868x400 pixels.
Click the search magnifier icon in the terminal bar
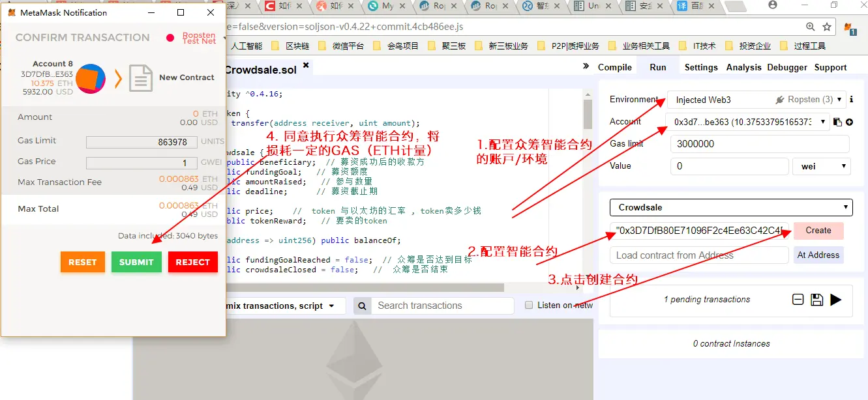click(x=363, y=306)
